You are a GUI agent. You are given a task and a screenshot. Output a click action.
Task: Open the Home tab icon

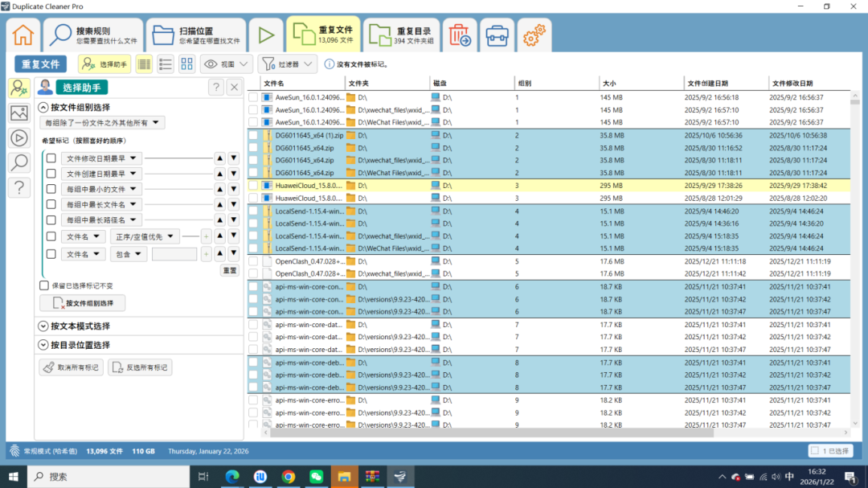point(23,35)
